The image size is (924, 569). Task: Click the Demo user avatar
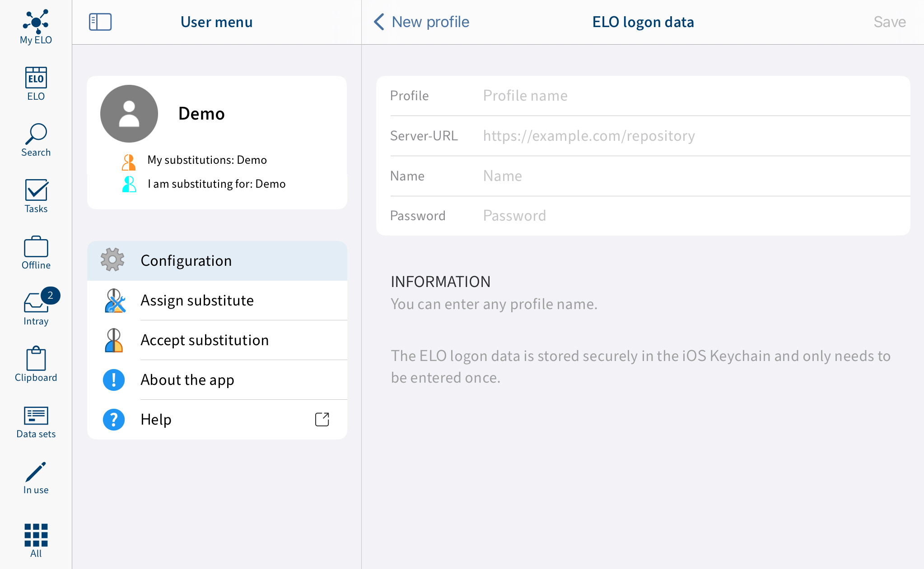(129, 114)
